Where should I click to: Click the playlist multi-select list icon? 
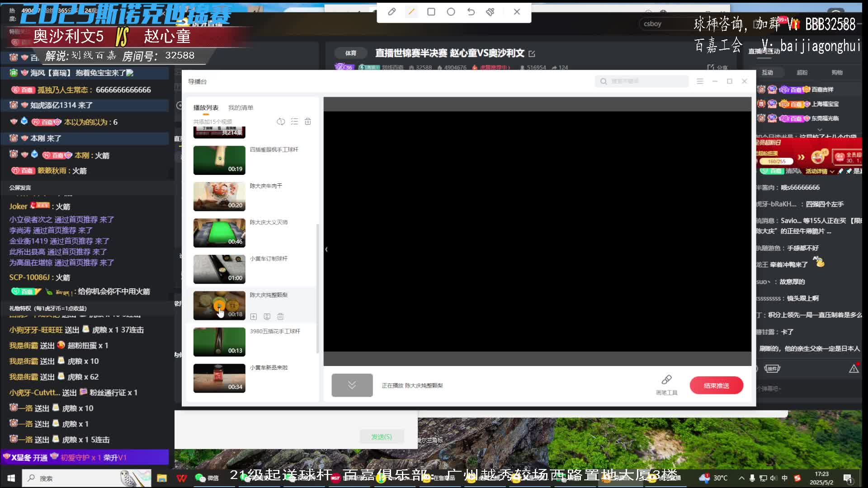click(294, 122)
